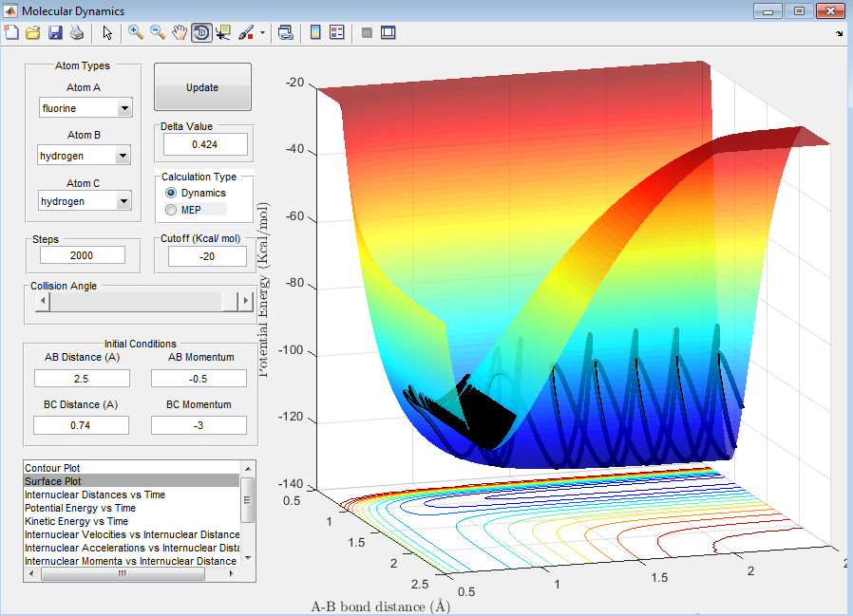Click the Open File folder icon

click(x=33, y=32)
